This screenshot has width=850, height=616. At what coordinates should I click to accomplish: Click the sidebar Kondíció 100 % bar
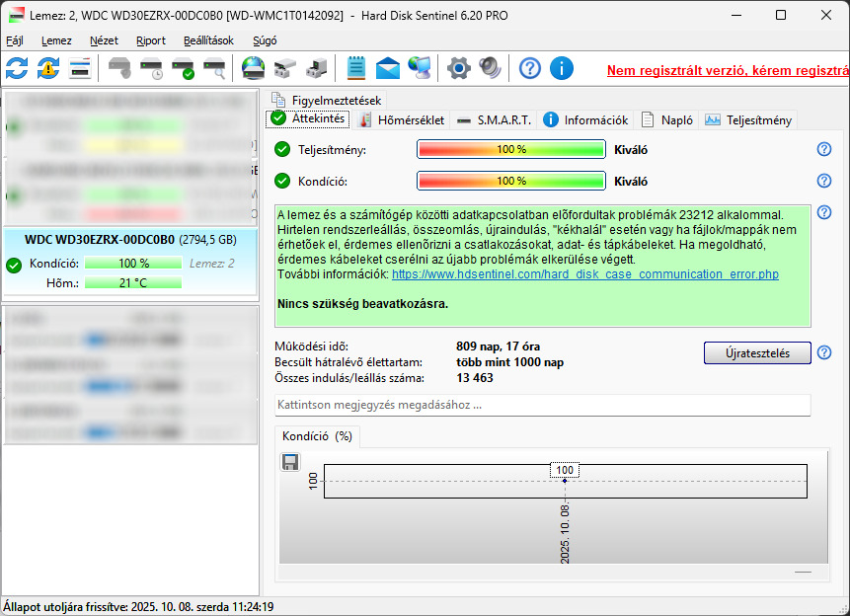(x=133, y=263)
